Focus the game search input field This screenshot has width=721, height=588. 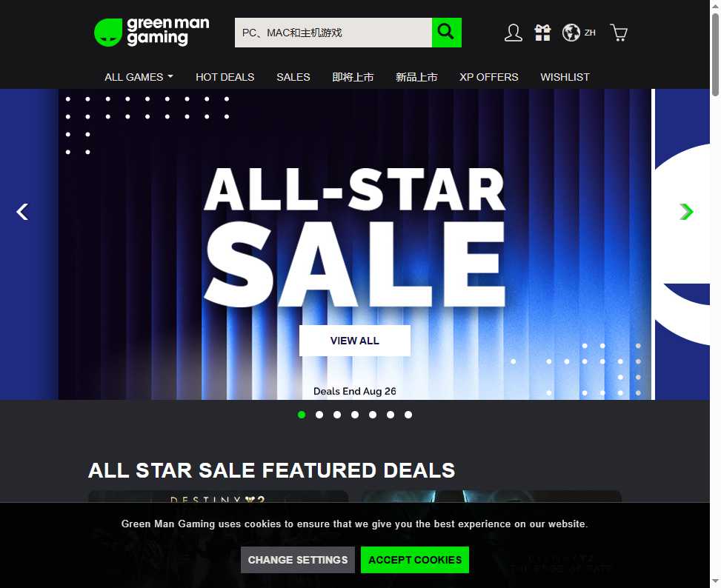point(333,33)
